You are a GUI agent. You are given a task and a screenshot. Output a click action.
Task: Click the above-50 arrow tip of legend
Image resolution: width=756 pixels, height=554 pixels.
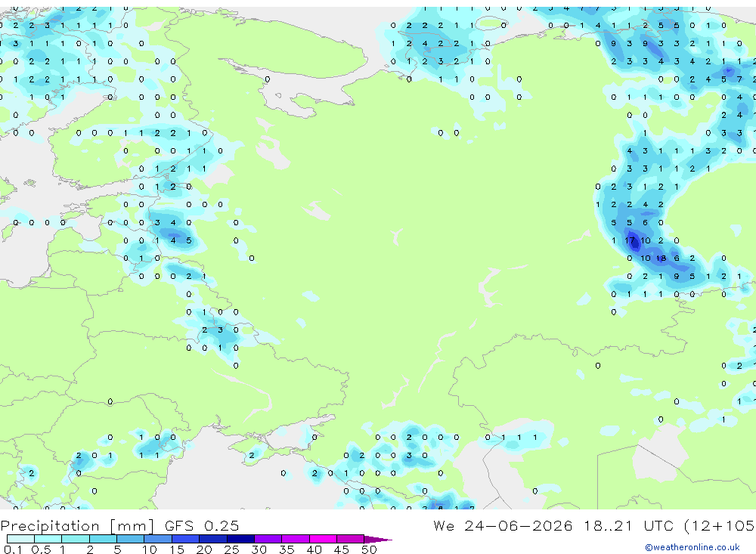pos(378,540)
